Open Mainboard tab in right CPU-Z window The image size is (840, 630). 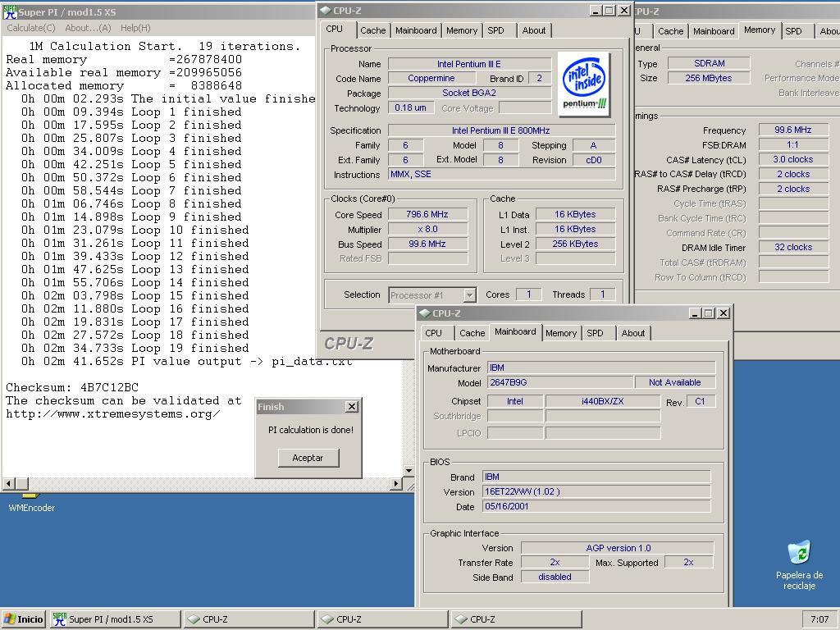(714, 31)
